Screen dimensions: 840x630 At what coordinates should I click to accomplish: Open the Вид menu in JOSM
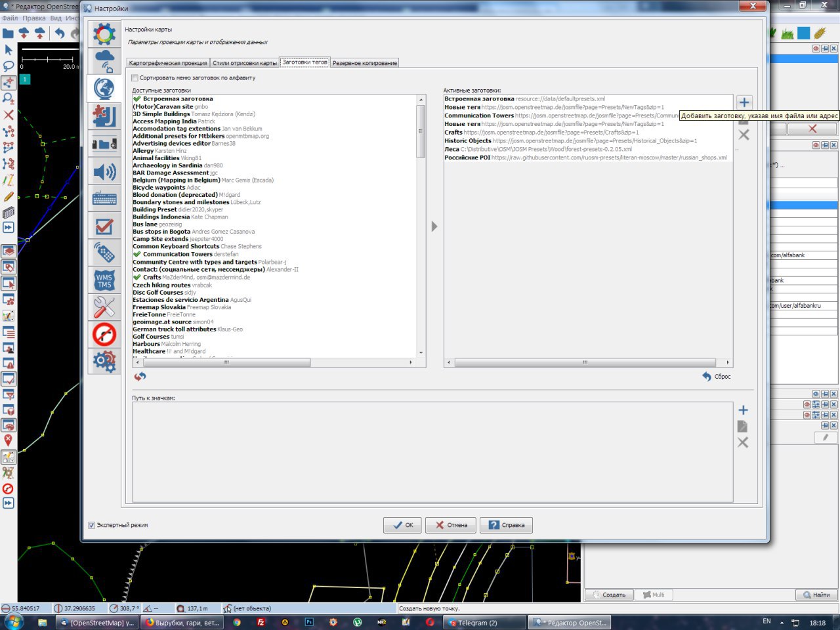(56, 18)
